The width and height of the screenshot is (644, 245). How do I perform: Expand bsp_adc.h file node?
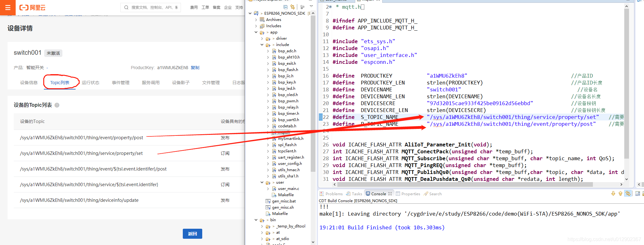click(x=268, y=51)
